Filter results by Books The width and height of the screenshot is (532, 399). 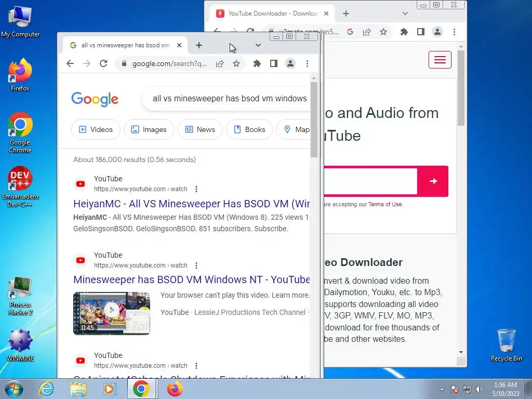pyautogui.click(x=249, y=129)
